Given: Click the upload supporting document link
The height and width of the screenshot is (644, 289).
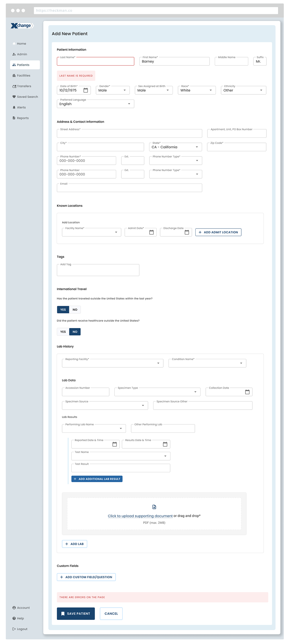Looking at the screenshot, I should coord(140,516).
